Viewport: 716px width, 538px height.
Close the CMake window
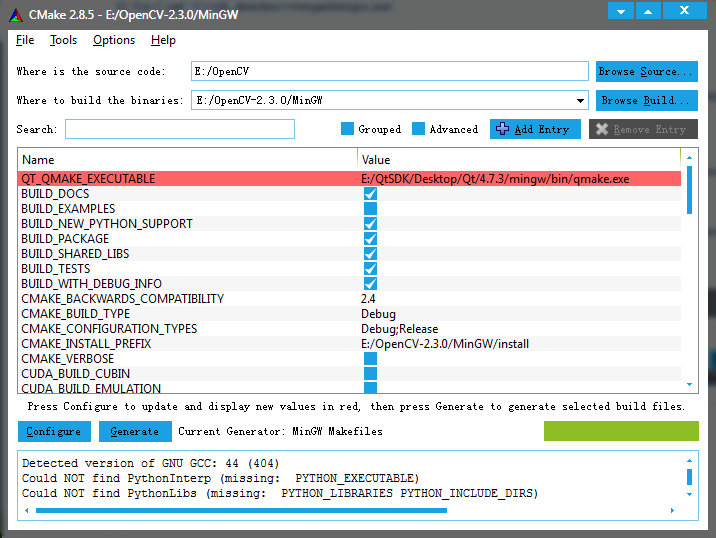click(x=684, y=11)
